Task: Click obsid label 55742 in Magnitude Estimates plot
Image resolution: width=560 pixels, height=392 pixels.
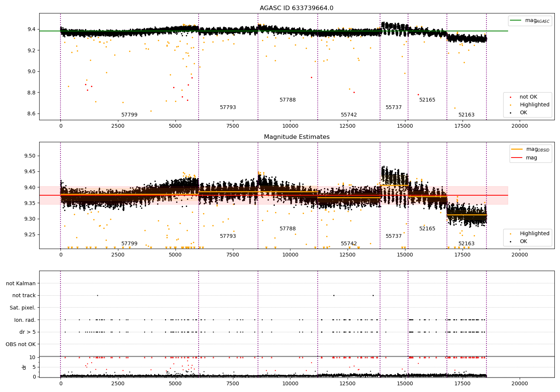Action: (x=349, y=244)
